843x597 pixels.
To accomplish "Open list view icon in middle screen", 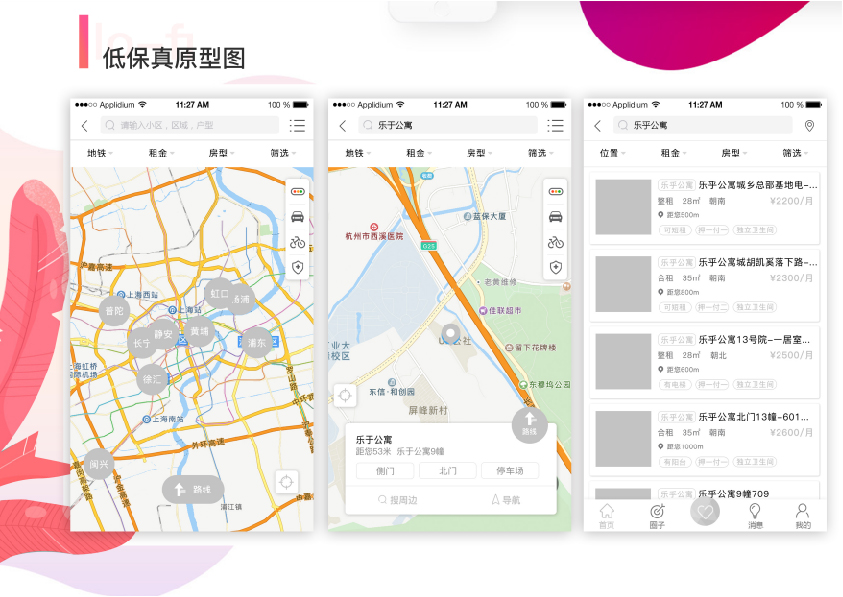I will [555, 126].
